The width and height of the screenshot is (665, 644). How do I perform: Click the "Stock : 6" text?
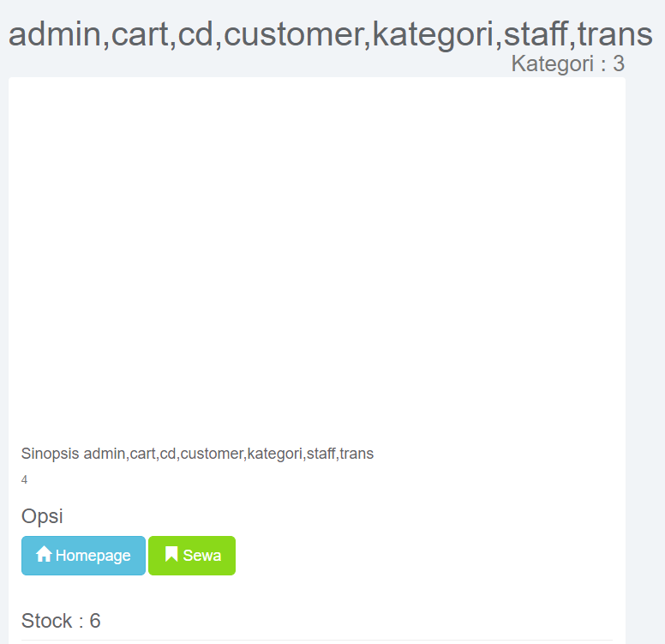[61, 621]
